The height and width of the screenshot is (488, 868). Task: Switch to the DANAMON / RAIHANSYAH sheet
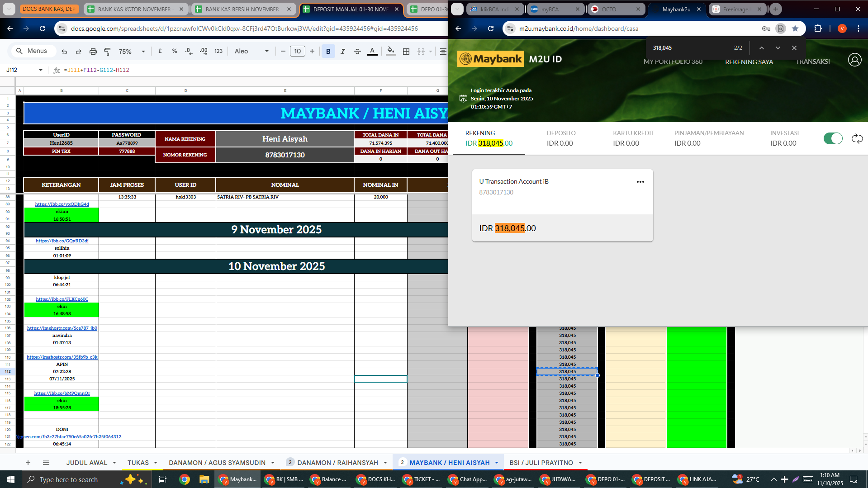[337, 463]
